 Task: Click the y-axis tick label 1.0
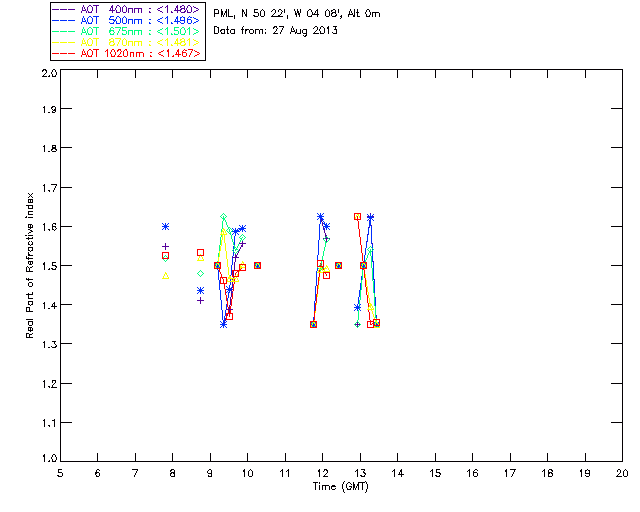[49, 458]
